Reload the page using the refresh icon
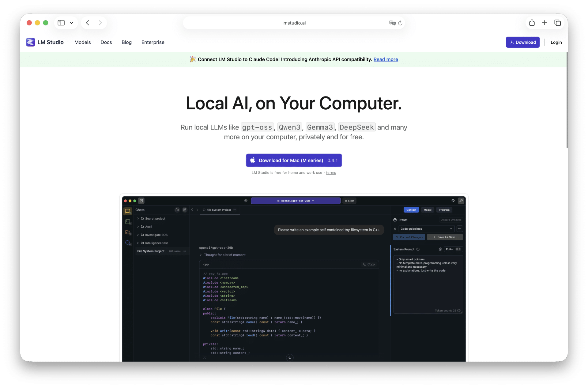This screenshot has height=388, width=588. point(400,23)
